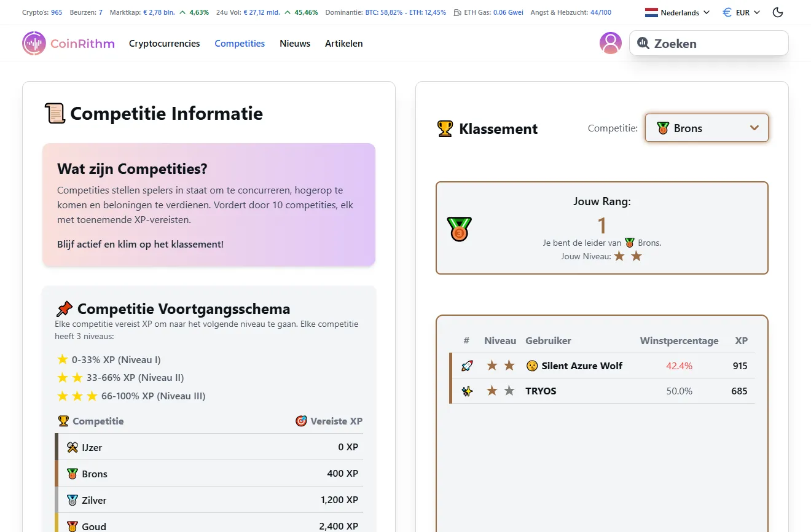Click the rocket icon beside Silent Azure Wolf
This screenshot has width=811, height=532.
click(x=466, y=365)
